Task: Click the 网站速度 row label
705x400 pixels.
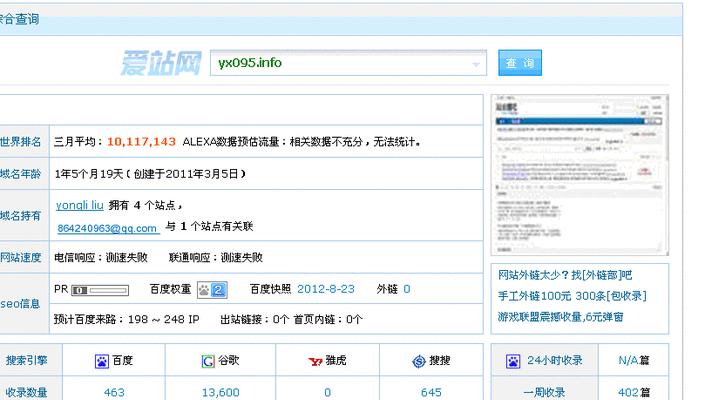Action: 20,258
